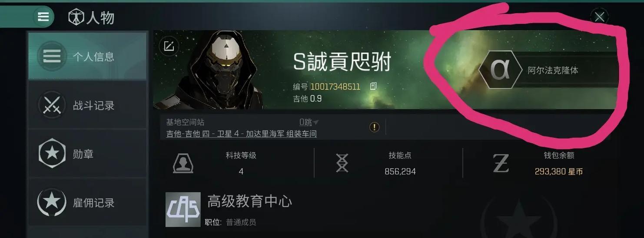Screen dimensions: 644x238
Task: Click the yellow exclamation warning icon
Action: point(374,127)
